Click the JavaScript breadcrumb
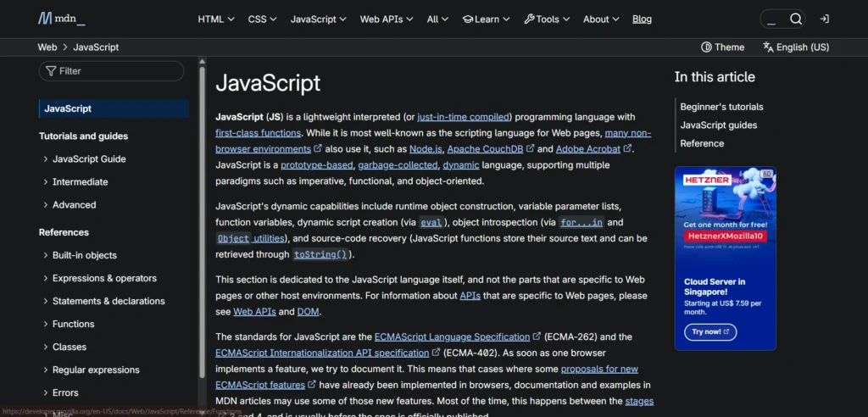The width and height of the screenshot is (868, 417). click(x=96, y=47)
